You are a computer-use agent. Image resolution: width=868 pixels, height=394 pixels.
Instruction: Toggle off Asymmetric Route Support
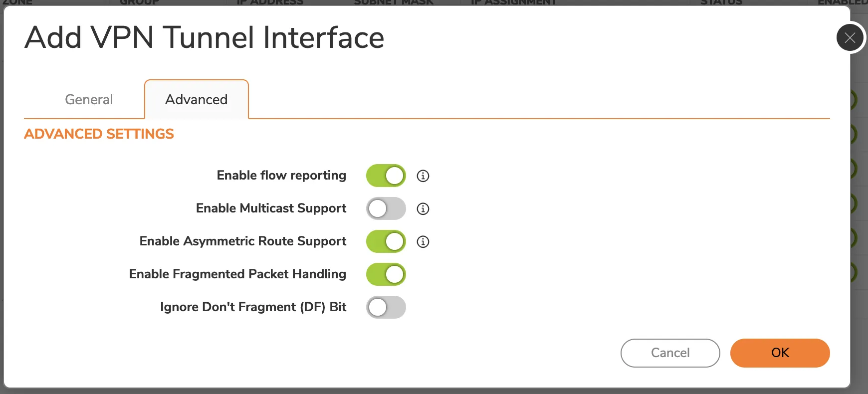pos(386,241)
